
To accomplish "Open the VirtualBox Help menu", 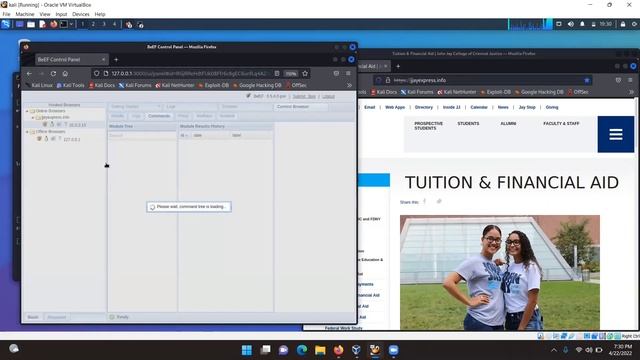I will coord(100,14).
